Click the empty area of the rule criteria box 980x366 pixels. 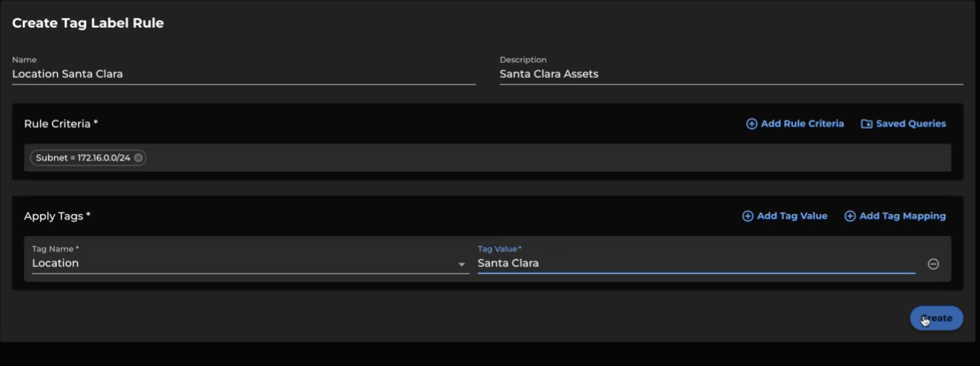(533, 158)
